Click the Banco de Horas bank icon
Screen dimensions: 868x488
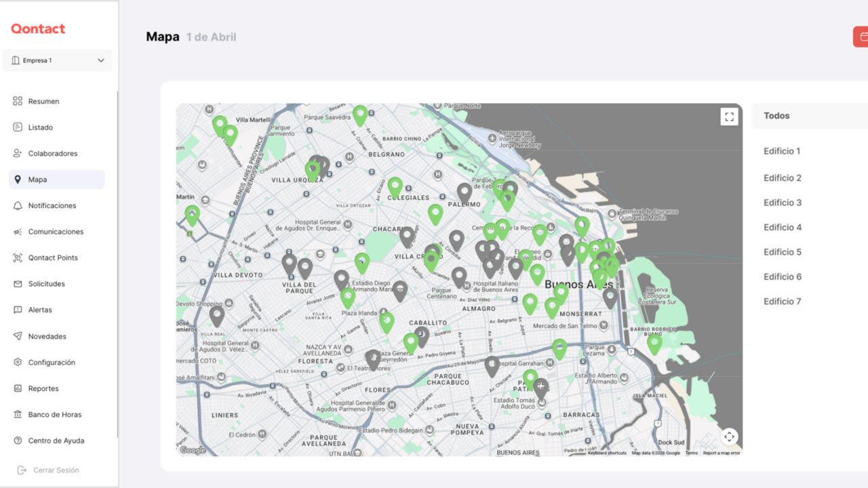[x=18, y=415]
